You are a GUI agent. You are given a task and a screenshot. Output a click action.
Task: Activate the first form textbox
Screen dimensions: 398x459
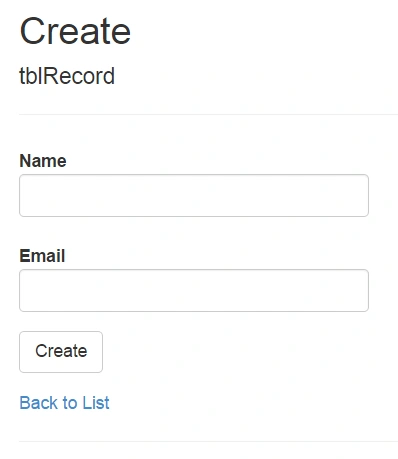pos(194,195)
